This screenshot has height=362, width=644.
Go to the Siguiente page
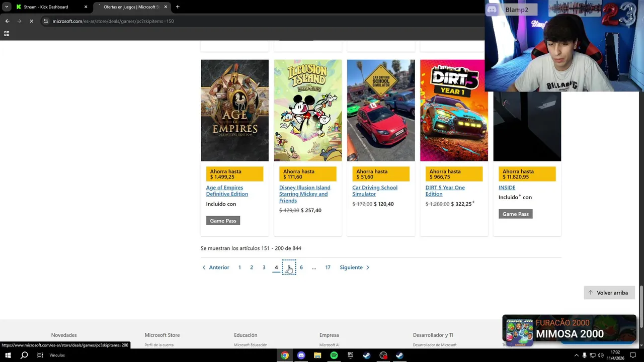click(355, 267)
